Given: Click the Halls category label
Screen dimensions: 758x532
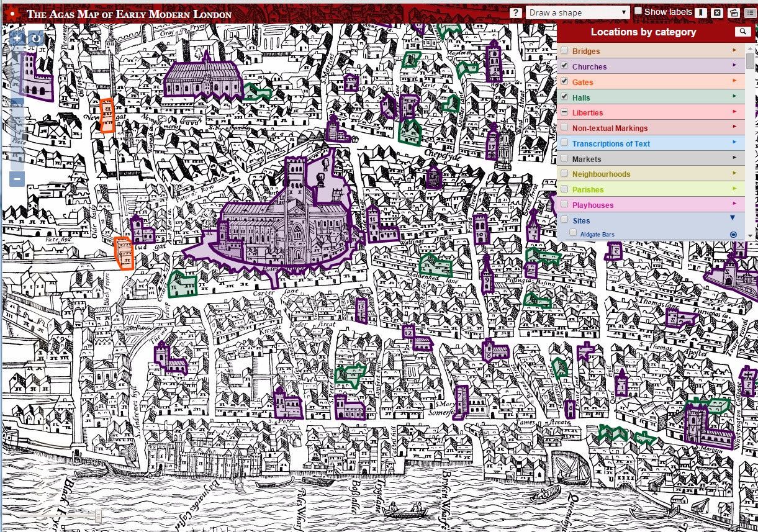Looking at the screenshot, I should (581, 97).
